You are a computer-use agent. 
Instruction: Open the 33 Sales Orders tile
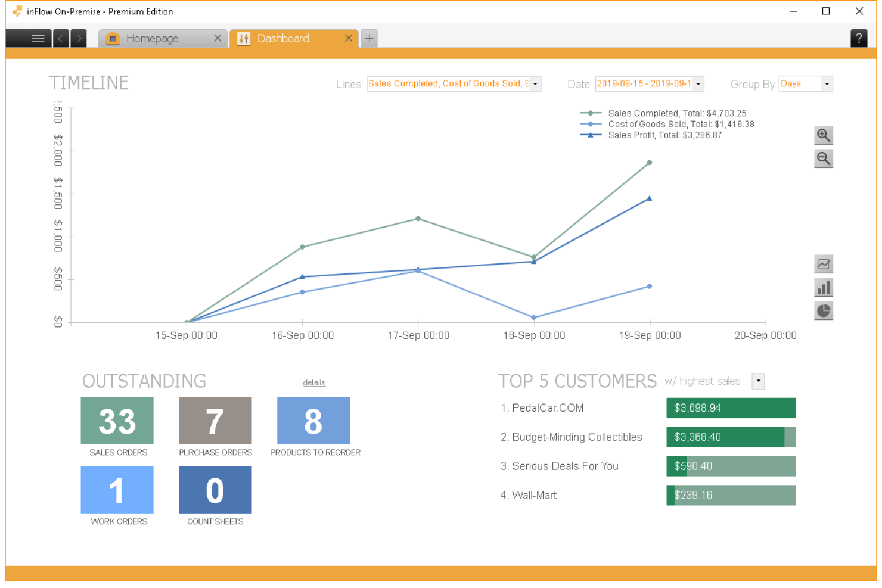click(x=117, y=421)
